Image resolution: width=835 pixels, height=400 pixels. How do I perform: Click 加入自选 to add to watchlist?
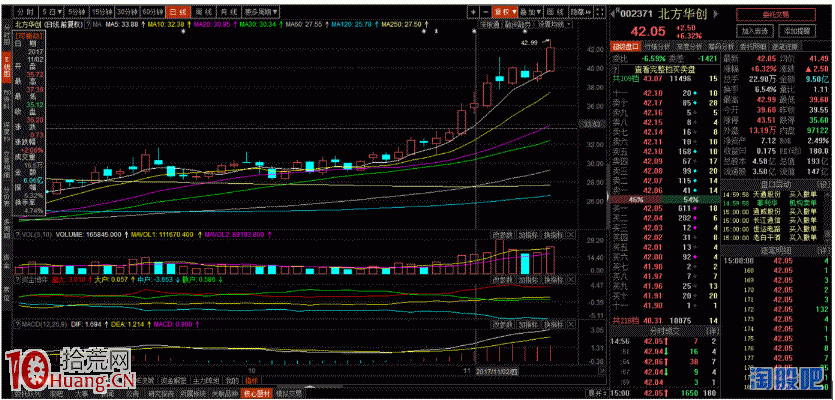coord(755,31)
